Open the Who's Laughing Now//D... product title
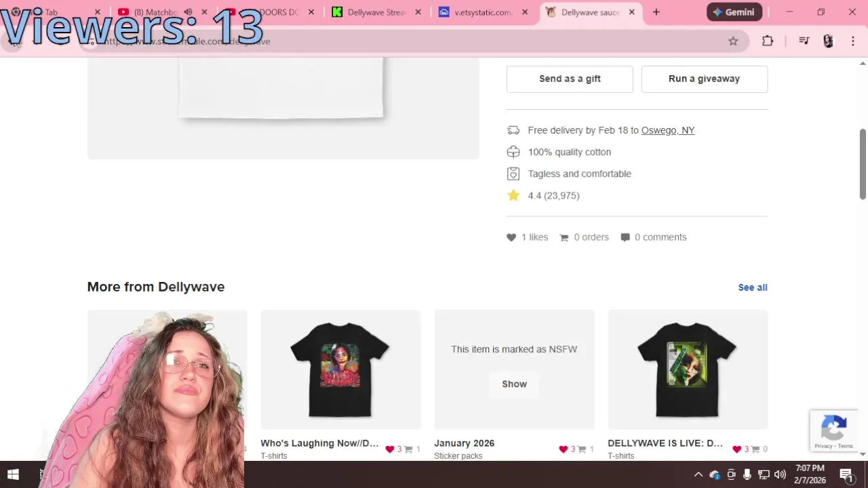868x488 pixels. pos(319,443)
